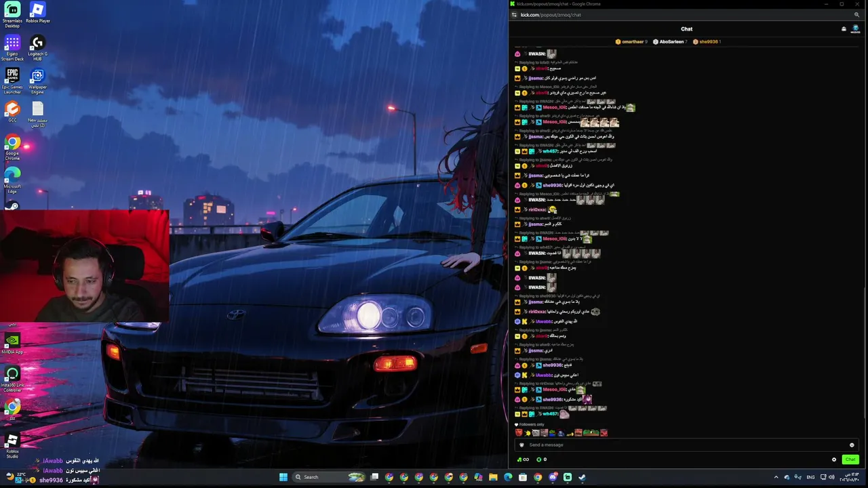868x488 pixels.
Task: Show hidden system tray icons
Action: point(776,477)
